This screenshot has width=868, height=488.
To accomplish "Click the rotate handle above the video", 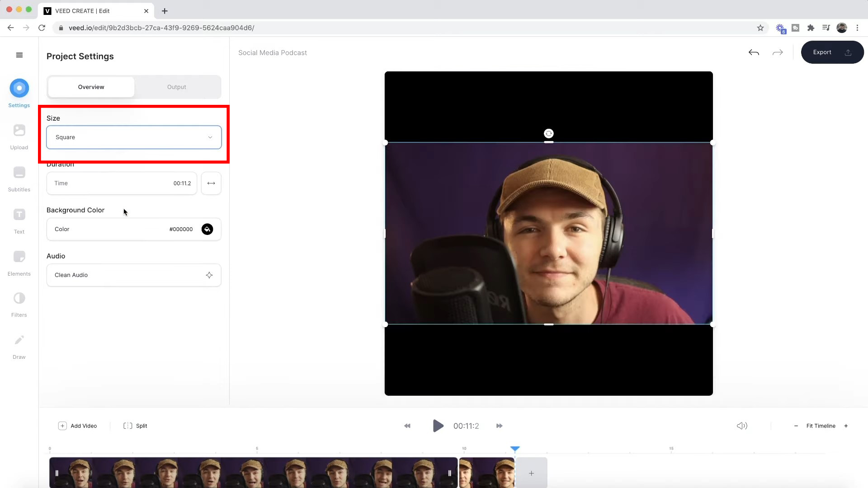I will (x=548, y=134).
